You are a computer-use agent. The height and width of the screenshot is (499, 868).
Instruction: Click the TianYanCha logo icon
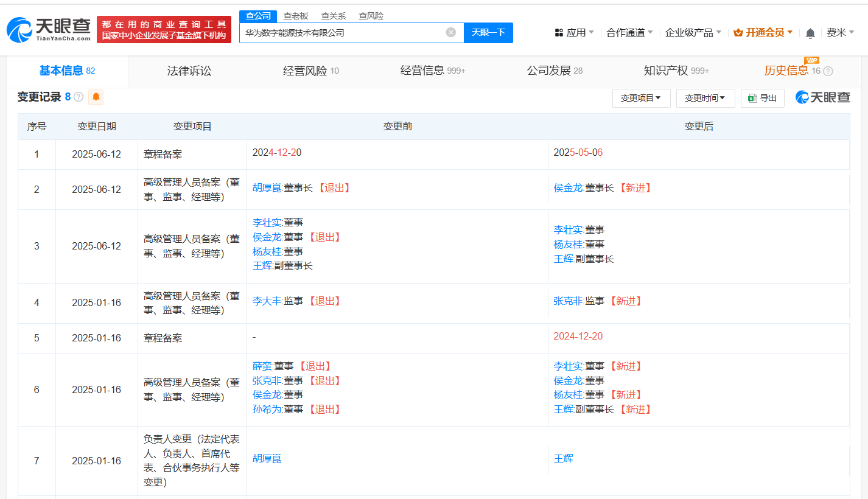coord(19,29)
